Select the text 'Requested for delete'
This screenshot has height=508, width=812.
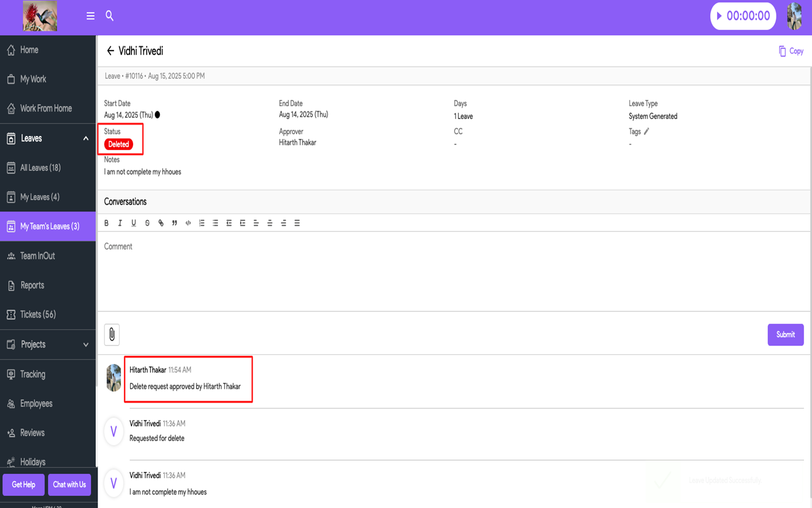tap(157, 439)
